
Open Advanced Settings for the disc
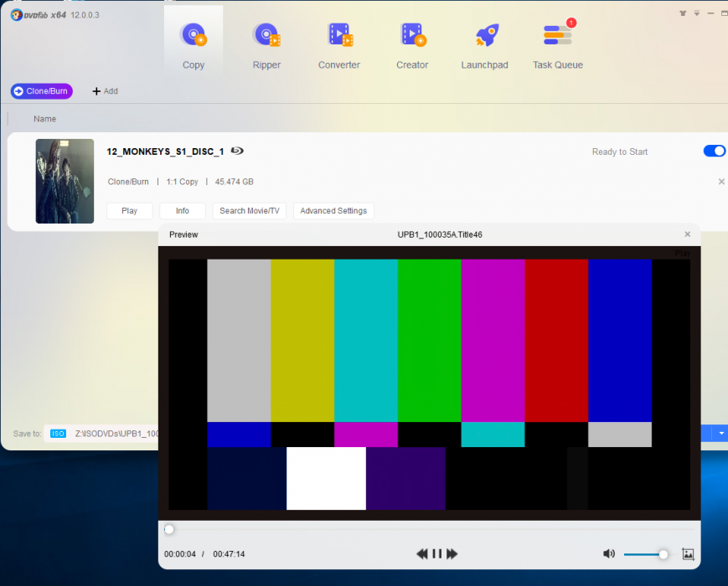pos(333,211)
